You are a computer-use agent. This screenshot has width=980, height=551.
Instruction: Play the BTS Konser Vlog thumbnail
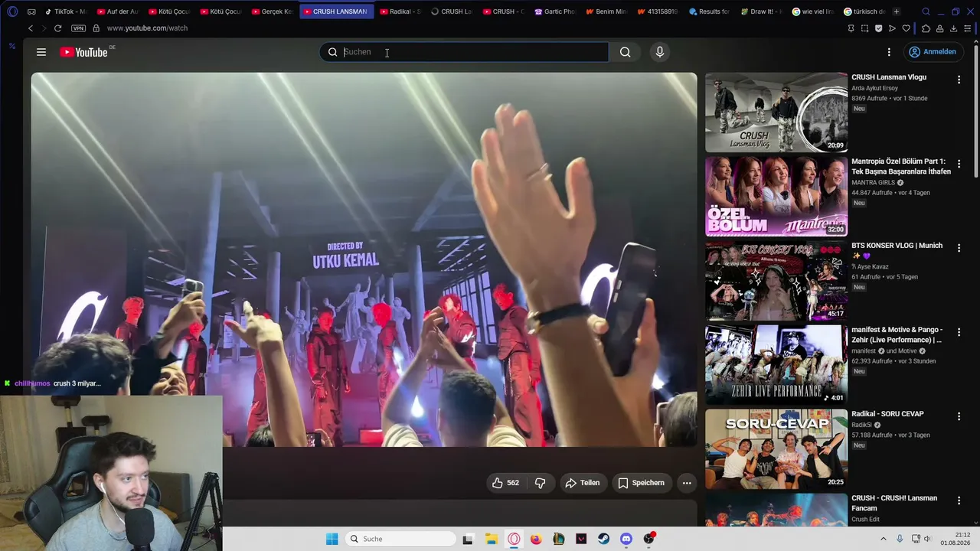[x=776, y=281]
